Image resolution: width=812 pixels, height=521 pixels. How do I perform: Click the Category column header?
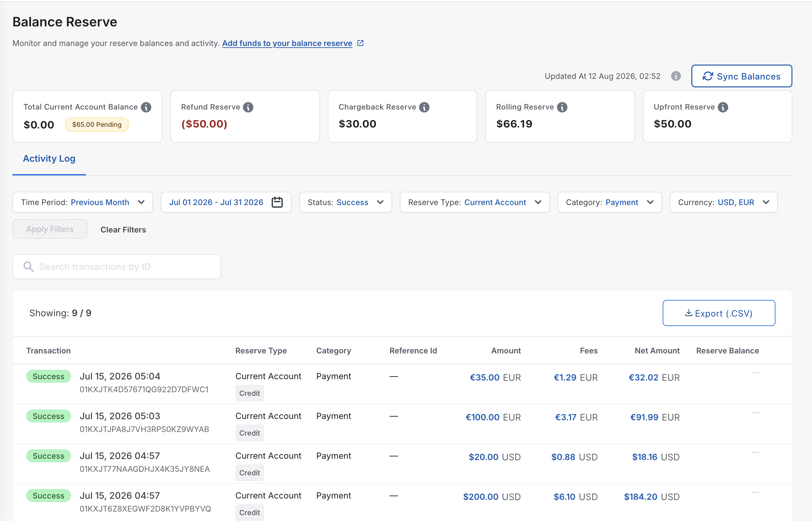tap(334, 350)
